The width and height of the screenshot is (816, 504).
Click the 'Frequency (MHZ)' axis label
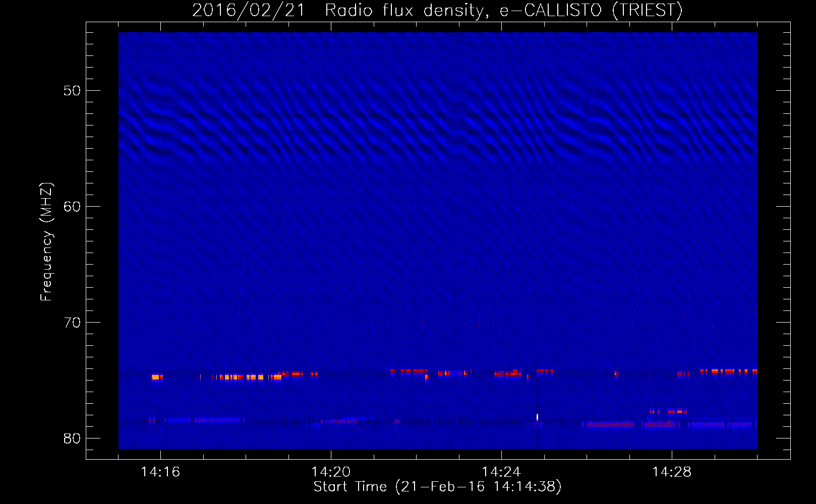46,242
